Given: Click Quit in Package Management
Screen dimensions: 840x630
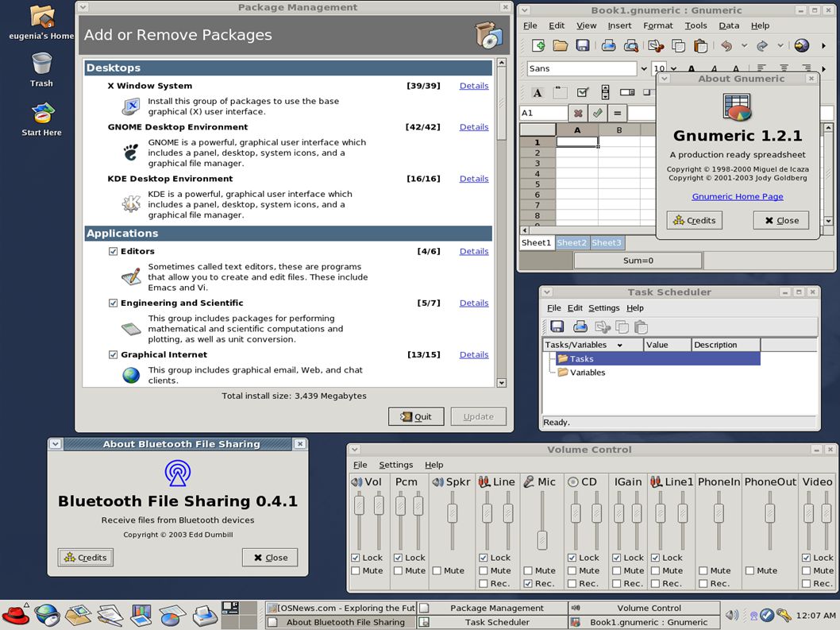Looking at the screenshot, I should (x=416, y=416).
